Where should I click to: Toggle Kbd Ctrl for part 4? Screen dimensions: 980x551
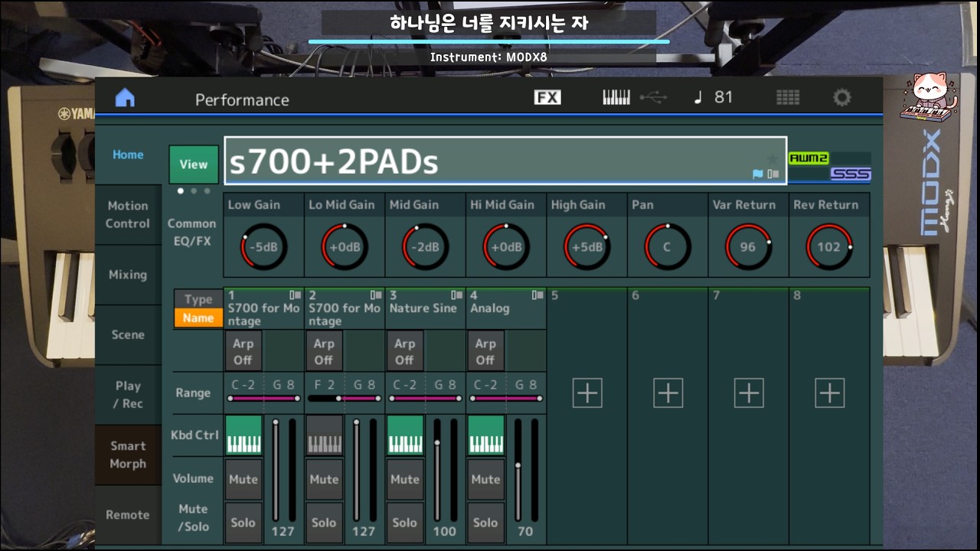point(486,435)
